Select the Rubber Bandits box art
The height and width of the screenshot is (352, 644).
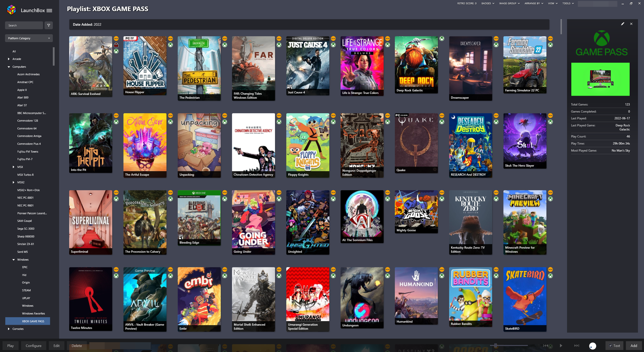470,297
